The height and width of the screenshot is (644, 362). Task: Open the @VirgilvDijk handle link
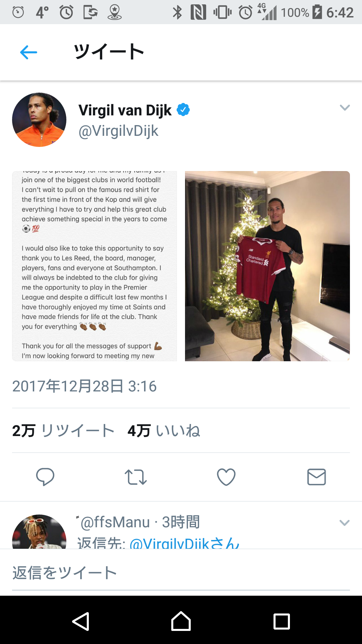click(x=118, y=131)
